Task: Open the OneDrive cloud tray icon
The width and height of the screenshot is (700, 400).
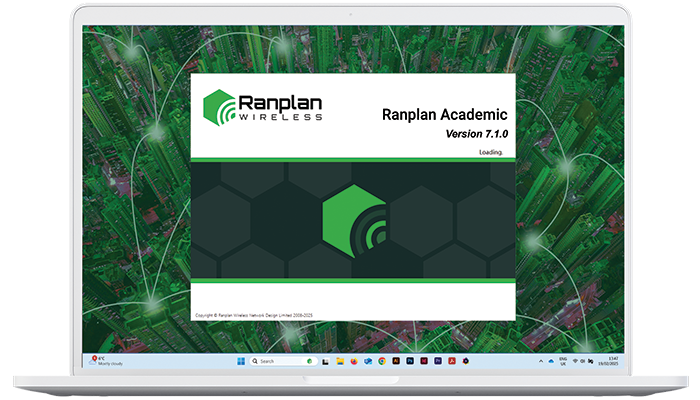Action: click(x=551, y=361)
